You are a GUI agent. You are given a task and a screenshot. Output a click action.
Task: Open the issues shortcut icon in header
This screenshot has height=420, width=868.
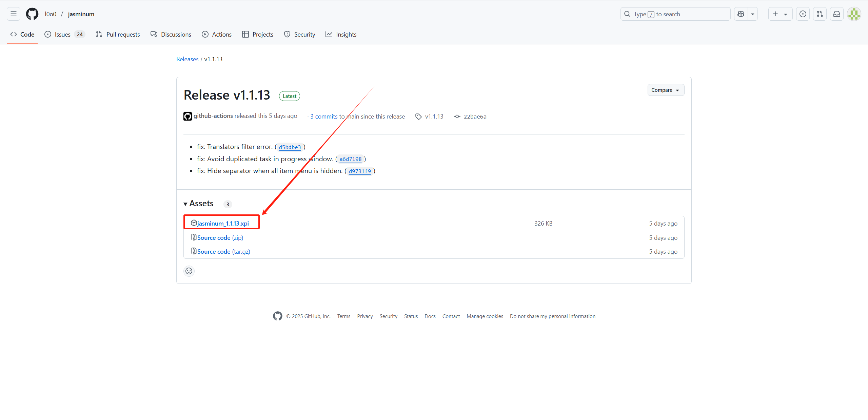point(803,14)
